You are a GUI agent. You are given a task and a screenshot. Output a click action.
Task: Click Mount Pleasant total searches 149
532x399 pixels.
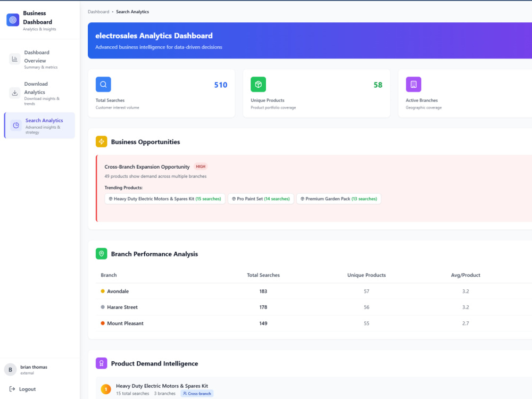(263, 323)
